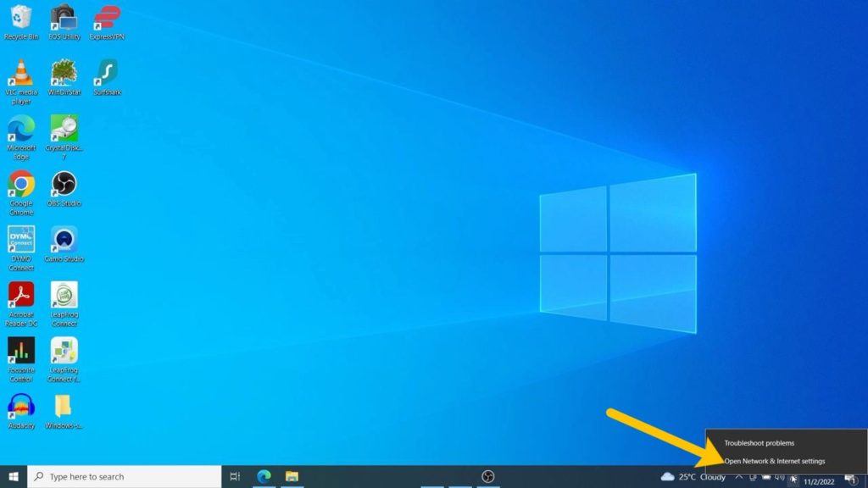This screenshot has height=488, width=868.
Task: Select the Surfshark desktop shortcut
Action: [x=107, y=77]
